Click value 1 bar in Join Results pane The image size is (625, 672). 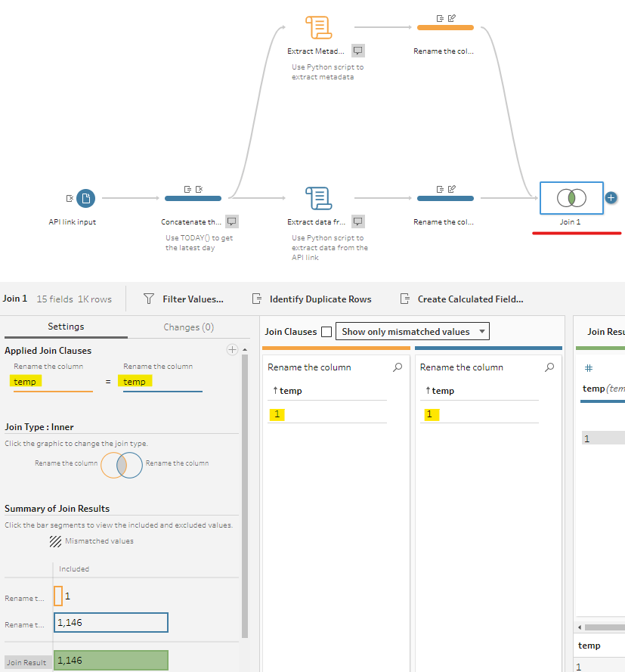pos(603,438)
